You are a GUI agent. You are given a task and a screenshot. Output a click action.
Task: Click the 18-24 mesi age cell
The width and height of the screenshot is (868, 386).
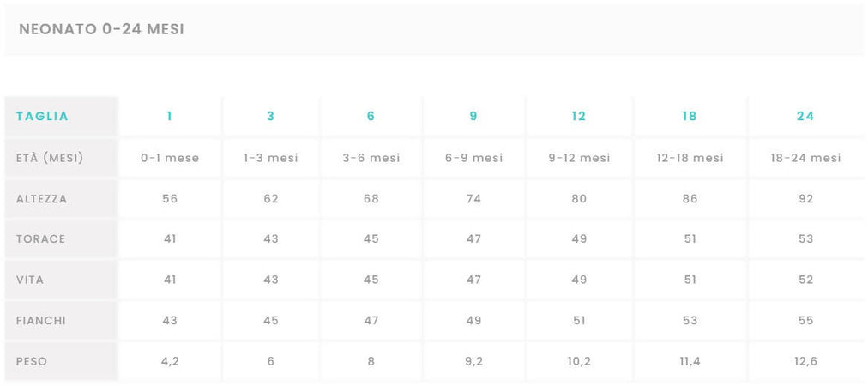(x=805, y=158)
